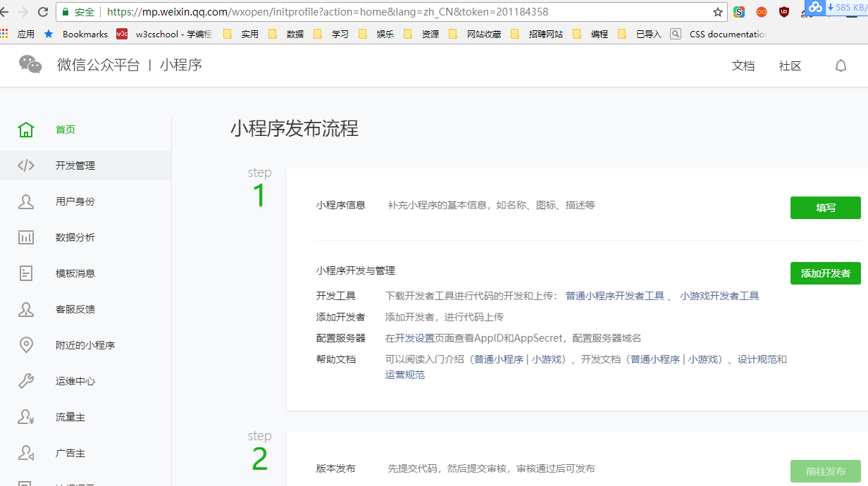Open the Bookmarks bookmark bar item
The height and width of the screenshot is (486, 868).
tap(76, 34)
